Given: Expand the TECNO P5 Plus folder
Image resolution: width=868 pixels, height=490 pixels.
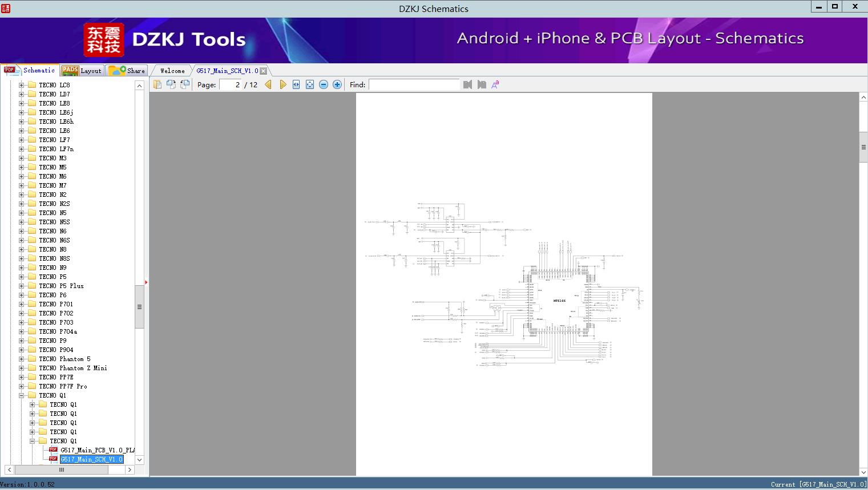Looking at the screenshot, I should click(22, 286).
